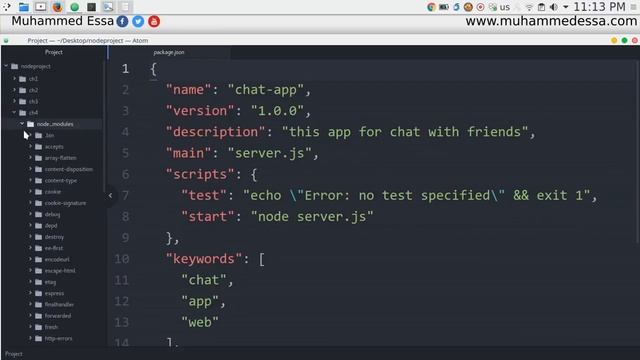Open the image viewer icon in the panel

(108, 7)
